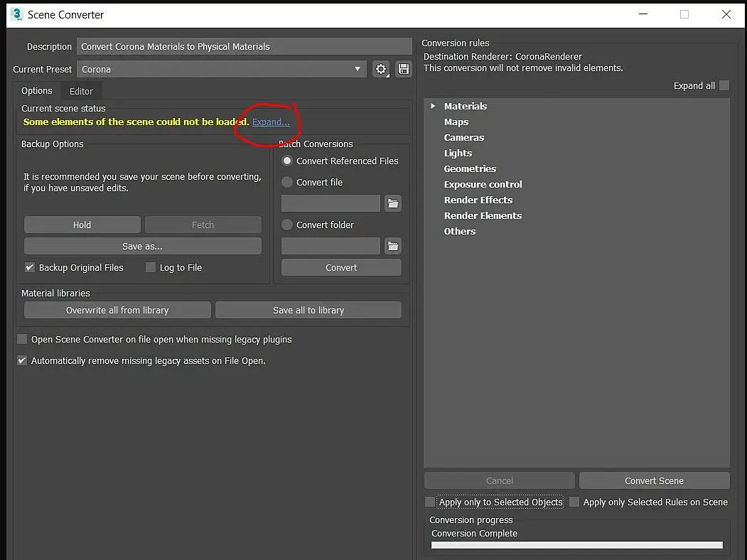Viewport: 747px width, 560px height.
Task: Enable the Log to File checkbox
Action: coord(151,267)
